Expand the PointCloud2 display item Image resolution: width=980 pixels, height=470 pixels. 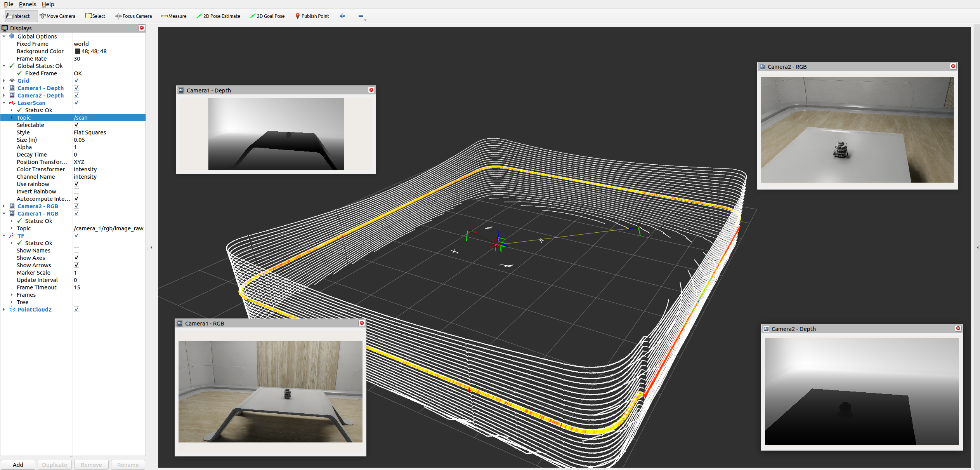pos(4,310)
